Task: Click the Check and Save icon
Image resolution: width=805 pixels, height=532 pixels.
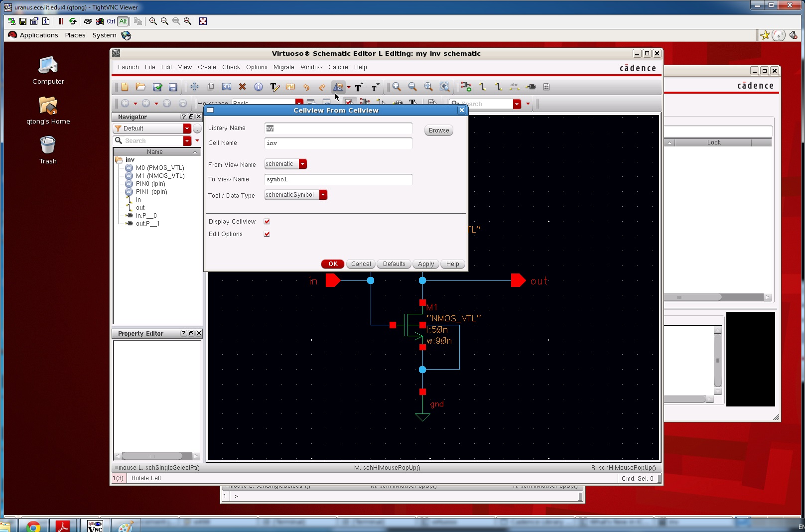Action: [x=157, y=87]
